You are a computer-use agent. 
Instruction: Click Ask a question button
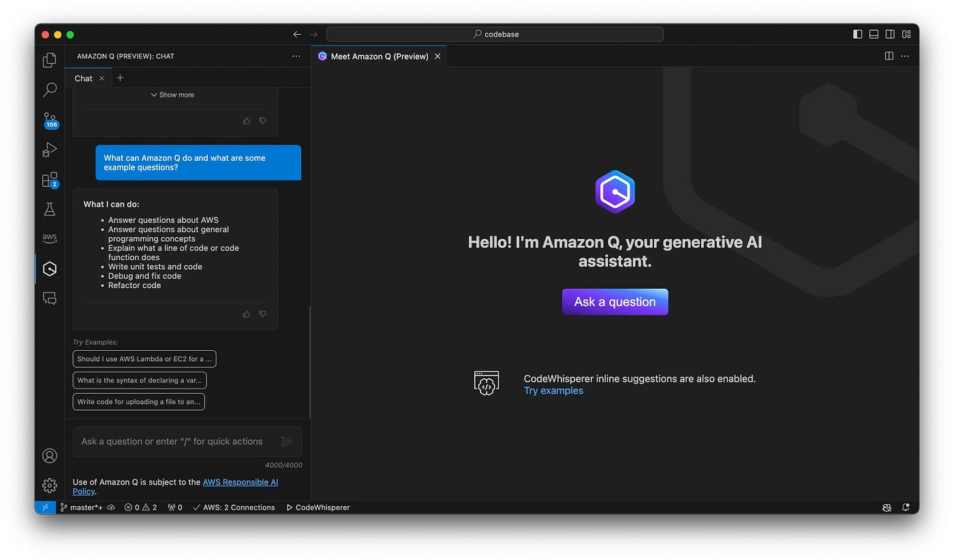click(x=615, y=302)
